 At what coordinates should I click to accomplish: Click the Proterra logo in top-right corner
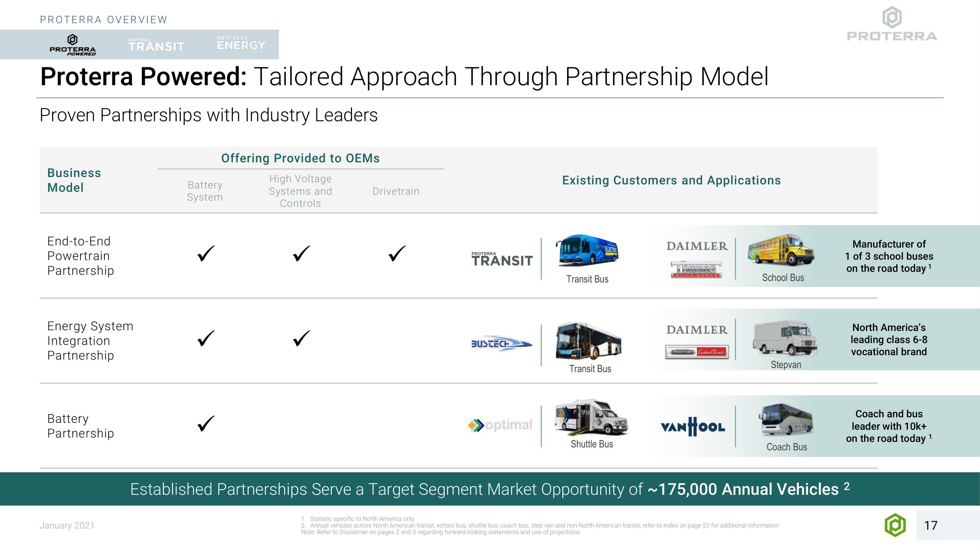(892, 24)
